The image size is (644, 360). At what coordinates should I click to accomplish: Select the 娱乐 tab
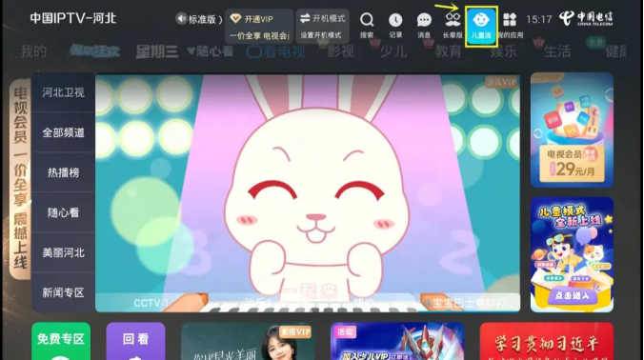[503, 51]
